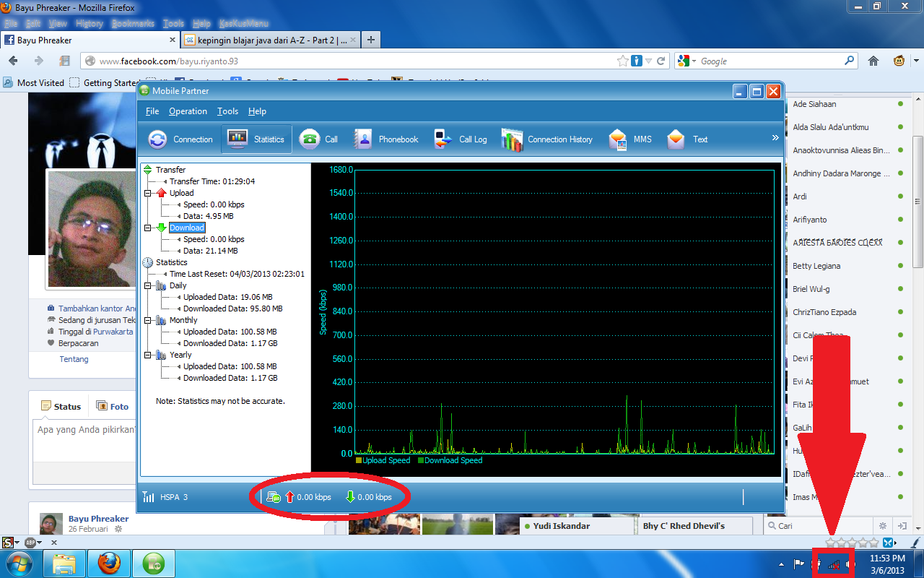Open the Phonebook toolbar icon

385,139
